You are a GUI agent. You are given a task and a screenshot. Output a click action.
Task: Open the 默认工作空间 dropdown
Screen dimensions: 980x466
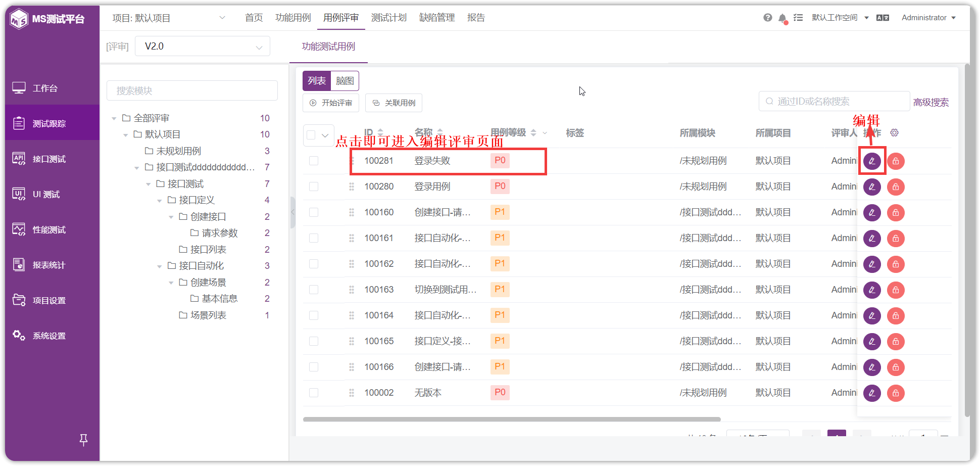(841, 18)
